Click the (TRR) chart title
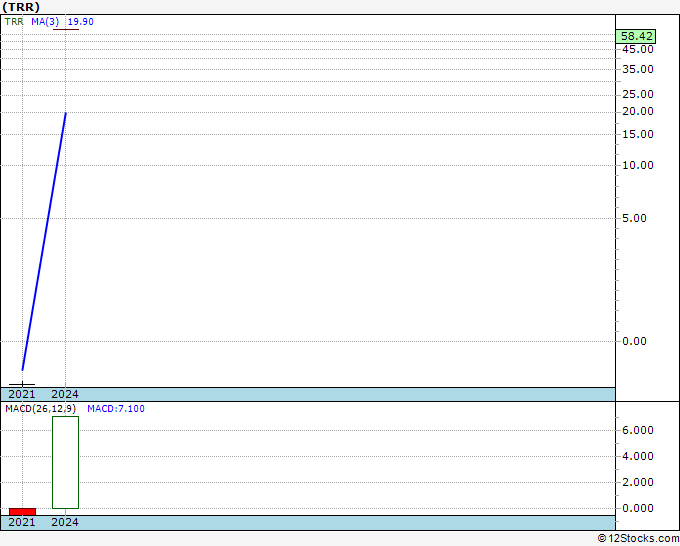This screenshot has width=680, height=546. [21, 7]
